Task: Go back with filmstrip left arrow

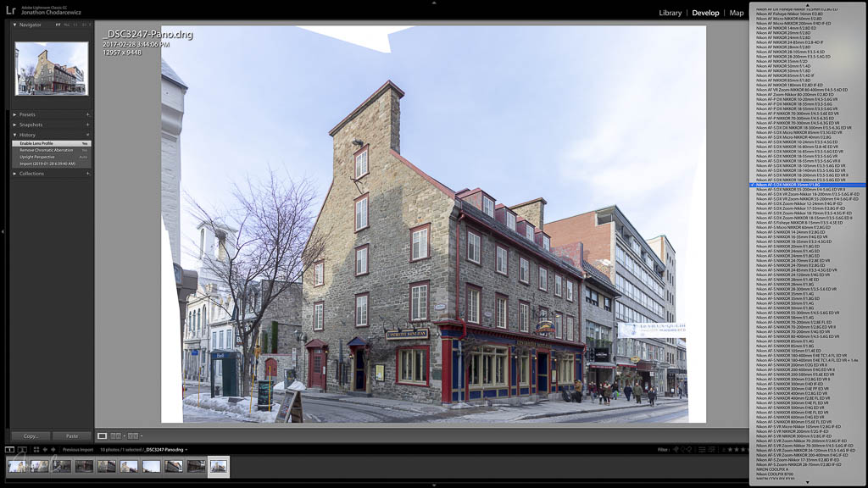Action: [x=46, y=449]
